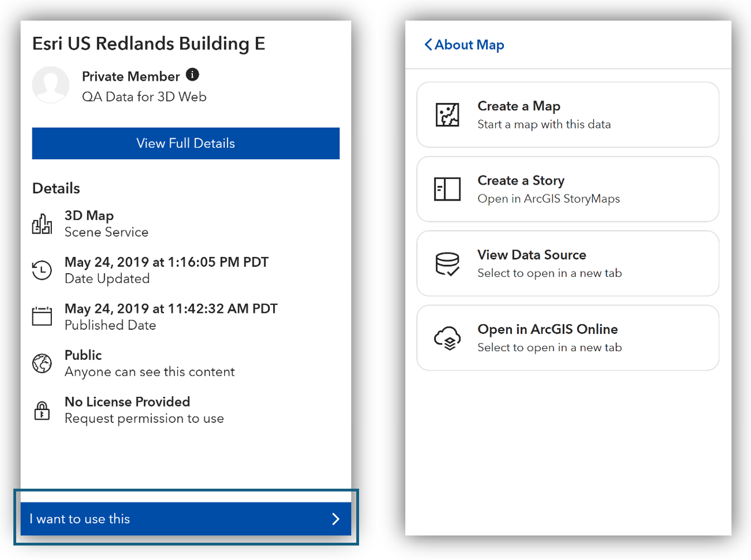751x560 pixels.
Task: Click the Create a Map icon
Action: point(447,115)
